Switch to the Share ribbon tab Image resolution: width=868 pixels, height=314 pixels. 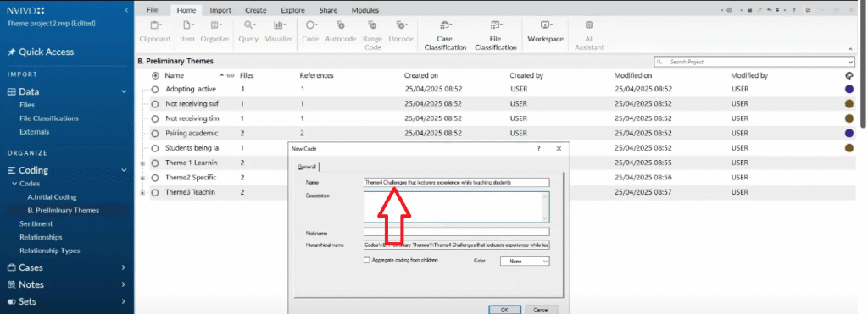(328, 10)
